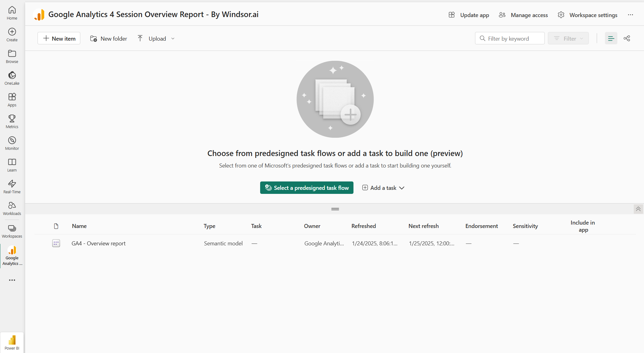Image resolution: width=644 pixels, height=353 pixels.
Task: Click Select a predesigned task flow
Action: tap(307, 188)
